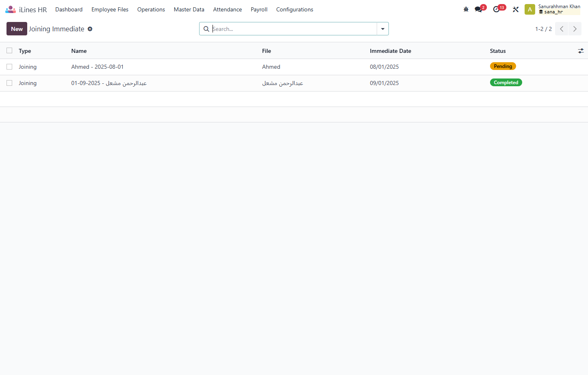
Task: Open the activities clock icon
Action: click(x=496, y=9)
